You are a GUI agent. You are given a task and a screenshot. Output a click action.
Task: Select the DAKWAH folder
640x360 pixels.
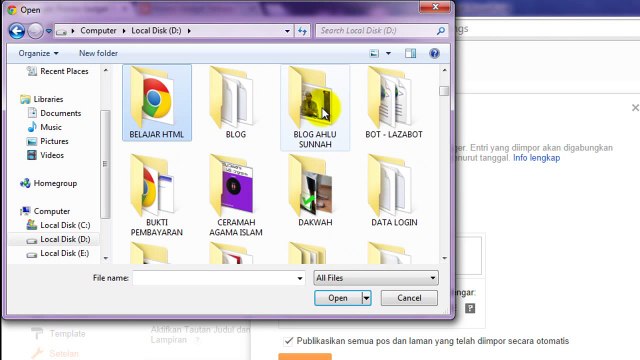pos(315,191)
